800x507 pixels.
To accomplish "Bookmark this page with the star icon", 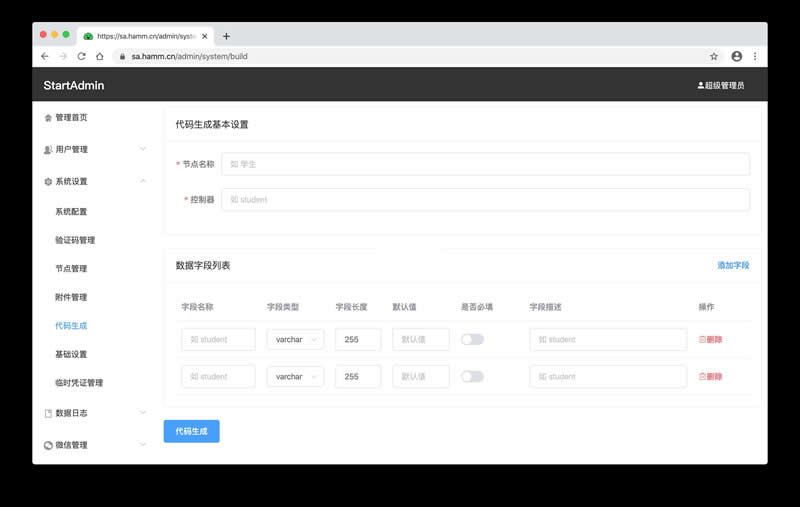I will (x=714, y=56).
